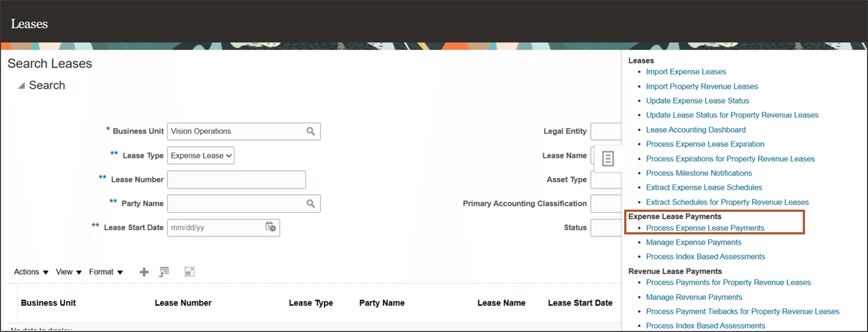Click Process Milestone Notifications link
The image size is (868, 332).
(698, 173)
